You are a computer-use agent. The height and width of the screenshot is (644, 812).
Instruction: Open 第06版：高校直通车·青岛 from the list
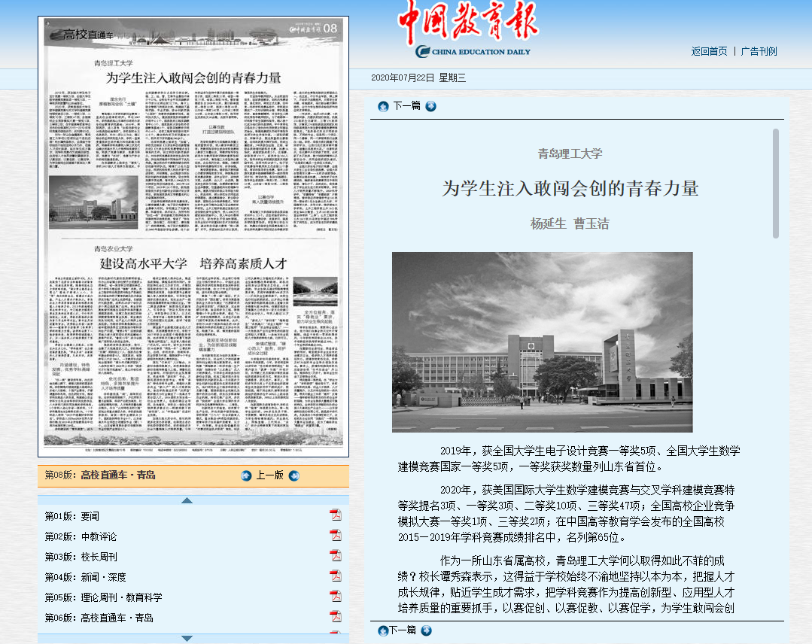pyautogui.click(x=99, y=618)
